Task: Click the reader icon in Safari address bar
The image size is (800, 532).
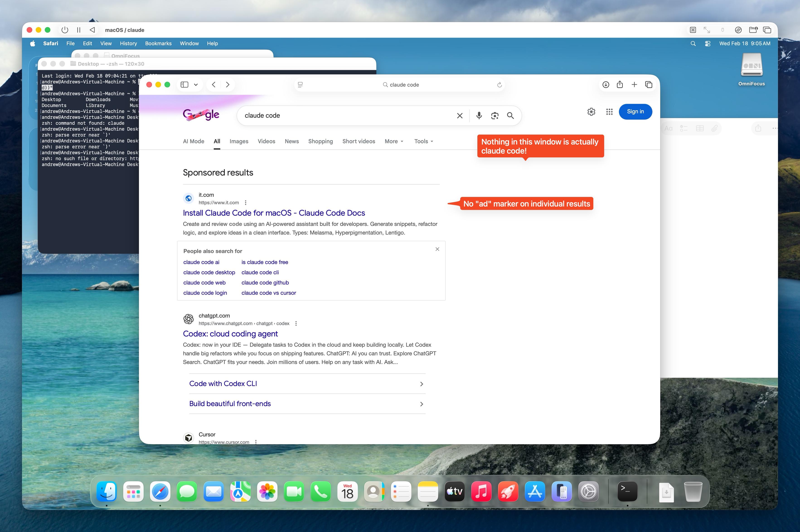Action: 300,84
